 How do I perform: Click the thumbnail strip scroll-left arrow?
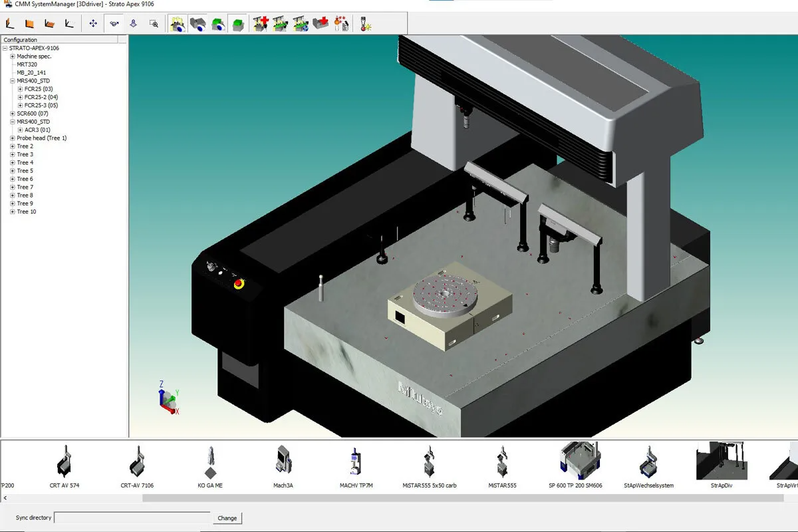coord(5,498)
